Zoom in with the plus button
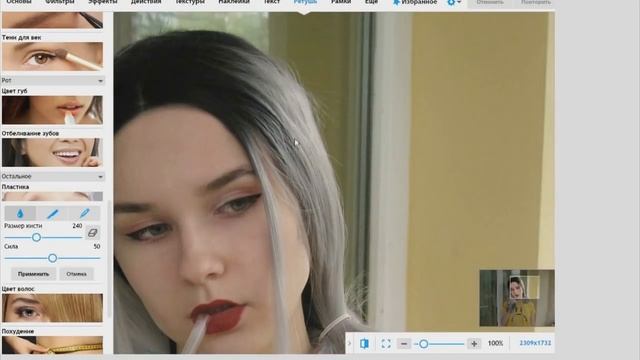640x360 pixels. 474,344
